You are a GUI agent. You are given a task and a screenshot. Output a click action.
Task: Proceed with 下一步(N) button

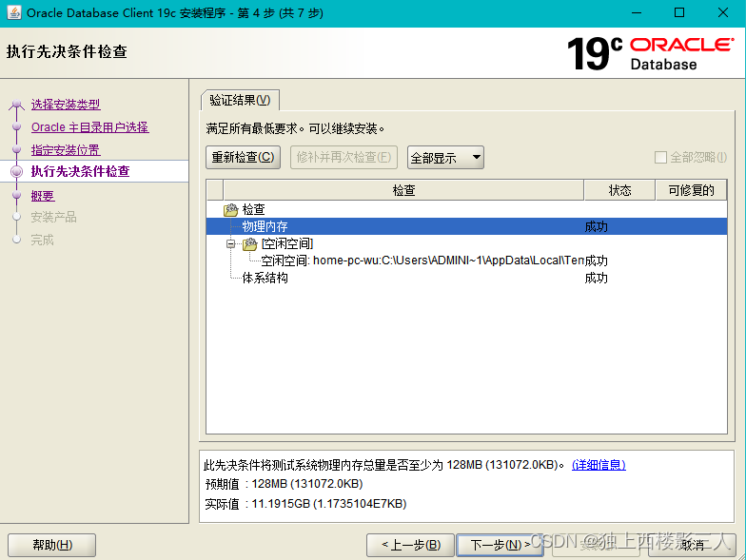click(500, 545)
